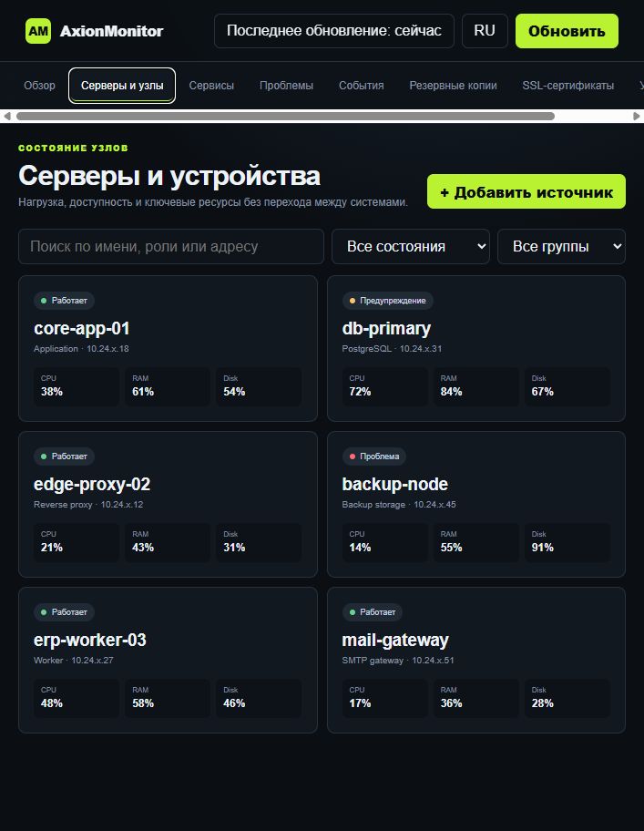The width and height of the screenshot is (644, 831).
Task: Click Disk 67% tile on db-primary
Action: coord(567,386)
